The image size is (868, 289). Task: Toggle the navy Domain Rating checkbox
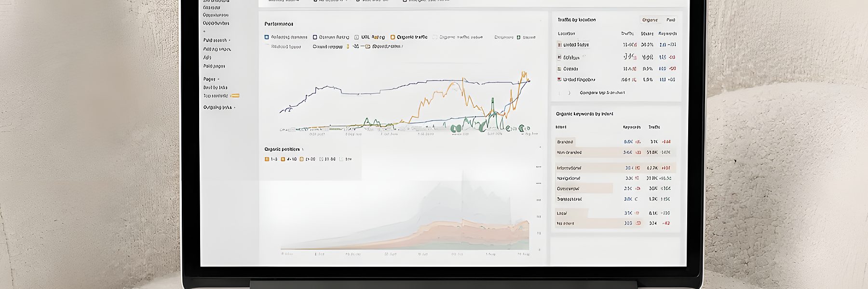315,37
